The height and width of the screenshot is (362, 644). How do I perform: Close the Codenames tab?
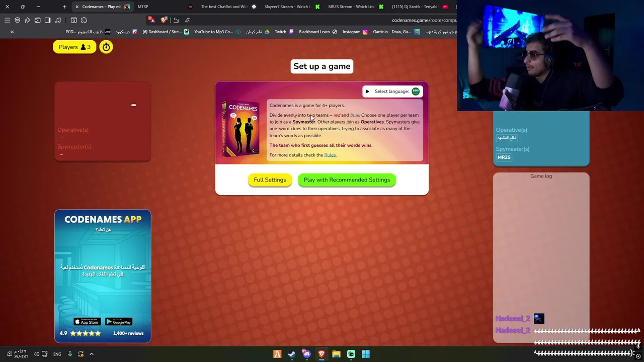(x=77, y=7)
